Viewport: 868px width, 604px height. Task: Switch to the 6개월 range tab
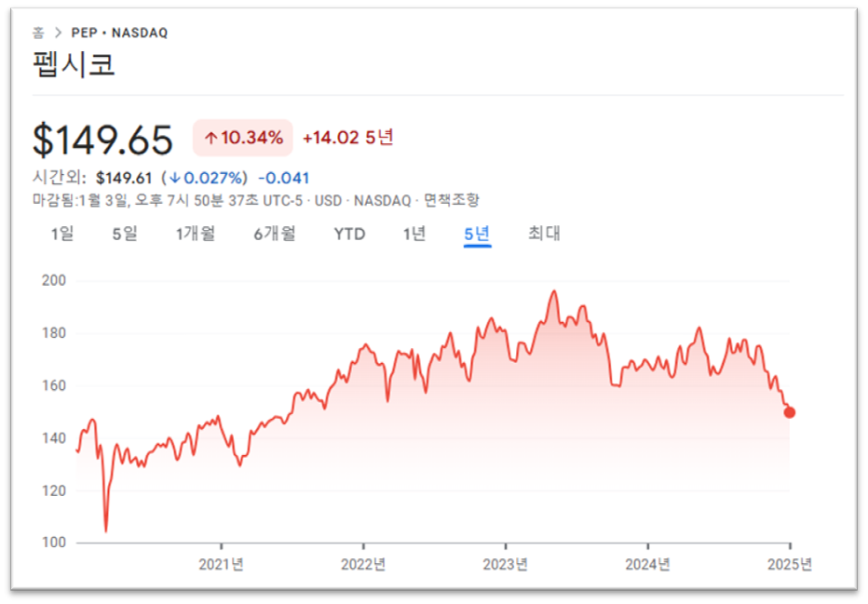click(275, 234)
